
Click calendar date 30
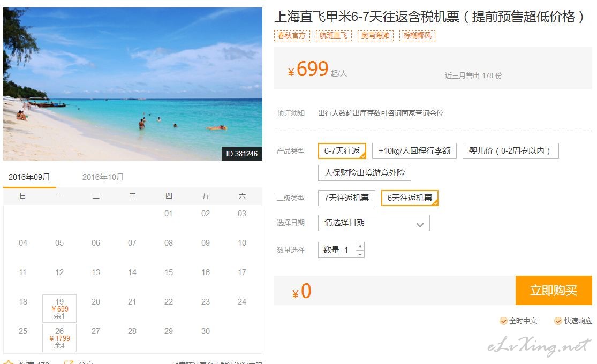pyautogui.click(x=206, y=331)
